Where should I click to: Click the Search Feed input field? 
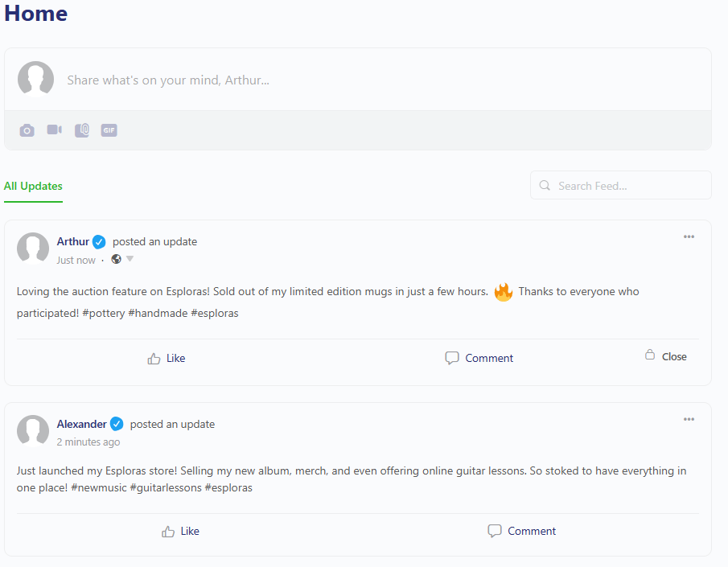tap(621, 185)
